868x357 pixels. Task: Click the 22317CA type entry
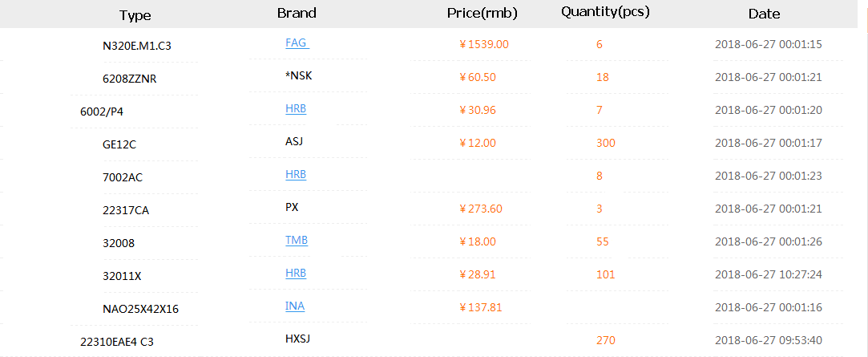point(126,210)
